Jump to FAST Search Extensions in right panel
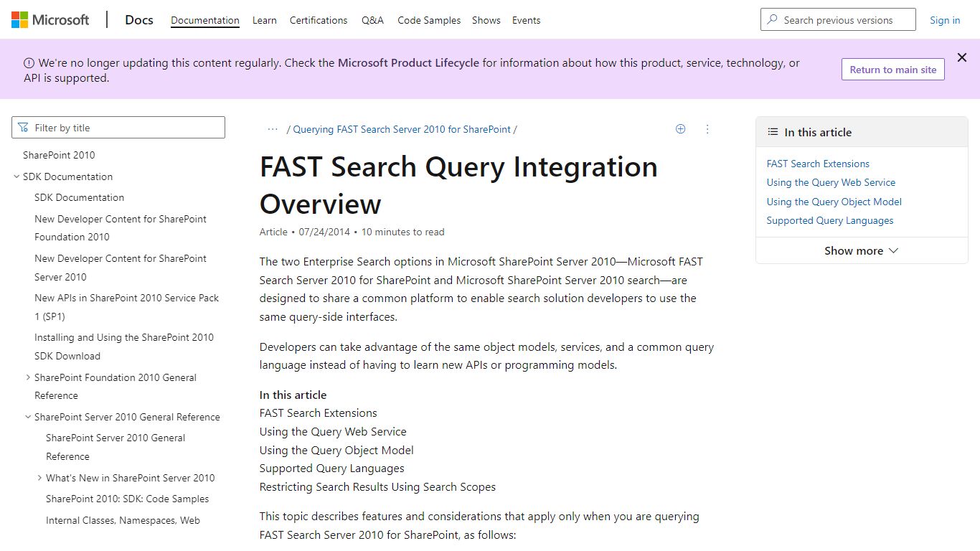This screenshot has height=551, width=980. tap(818, 164)
